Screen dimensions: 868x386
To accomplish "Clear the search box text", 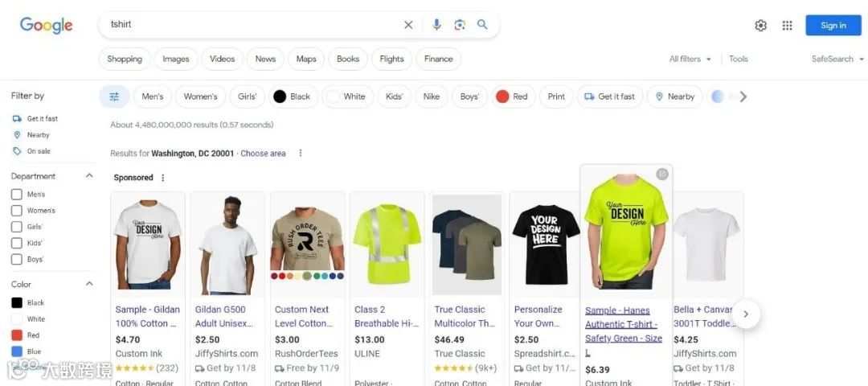I will point(408,25).
